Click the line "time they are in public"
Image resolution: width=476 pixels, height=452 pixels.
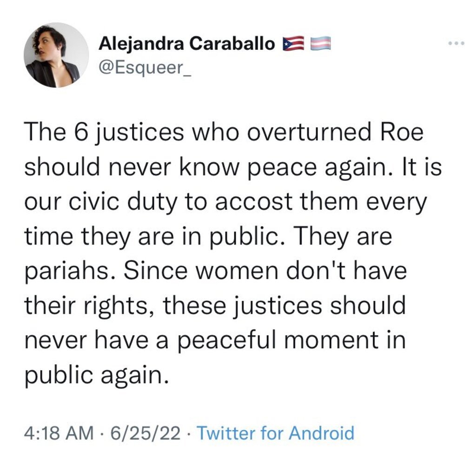pyautogui.click(x=208, y=237)
